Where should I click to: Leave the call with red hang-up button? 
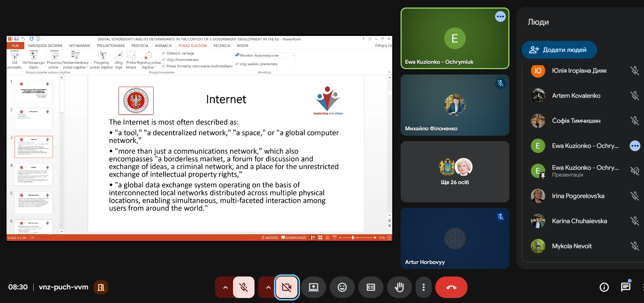[451, 287]
